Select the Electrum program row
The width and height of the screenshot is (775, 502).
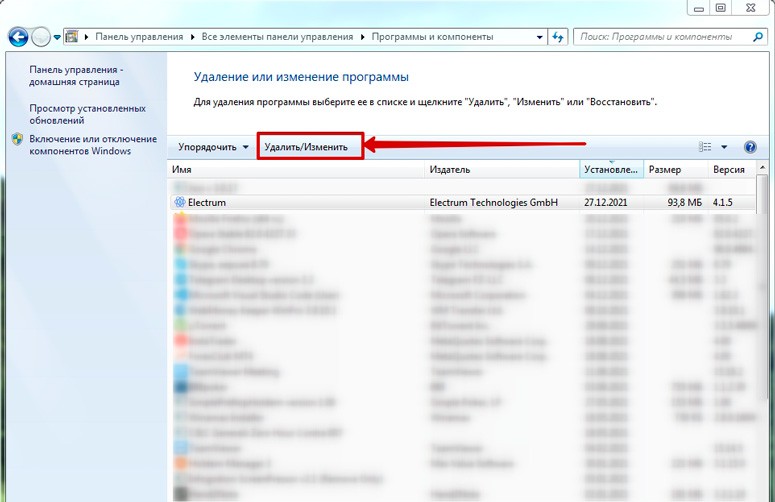(463, 203)
